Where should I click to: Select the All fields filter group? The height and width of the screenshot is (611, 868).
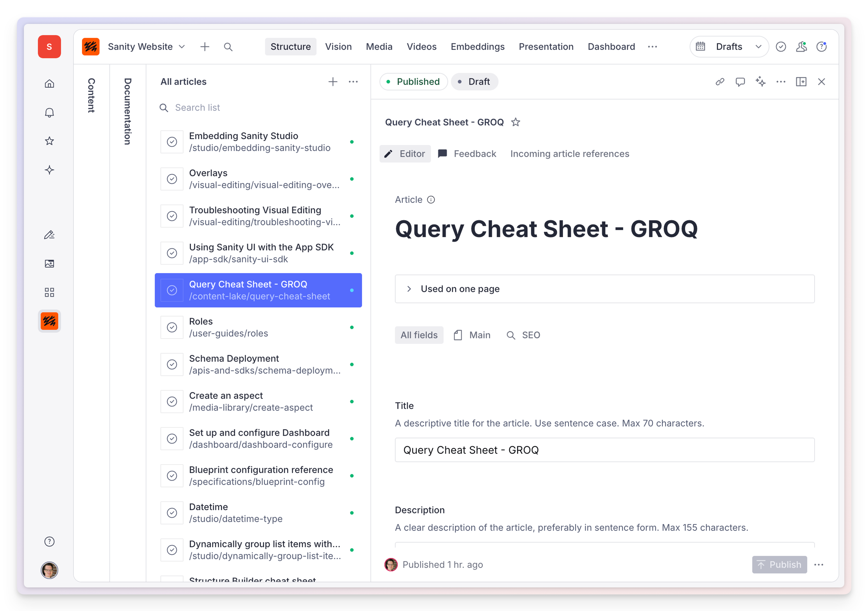pyautogui.click(x=419, y=335)
